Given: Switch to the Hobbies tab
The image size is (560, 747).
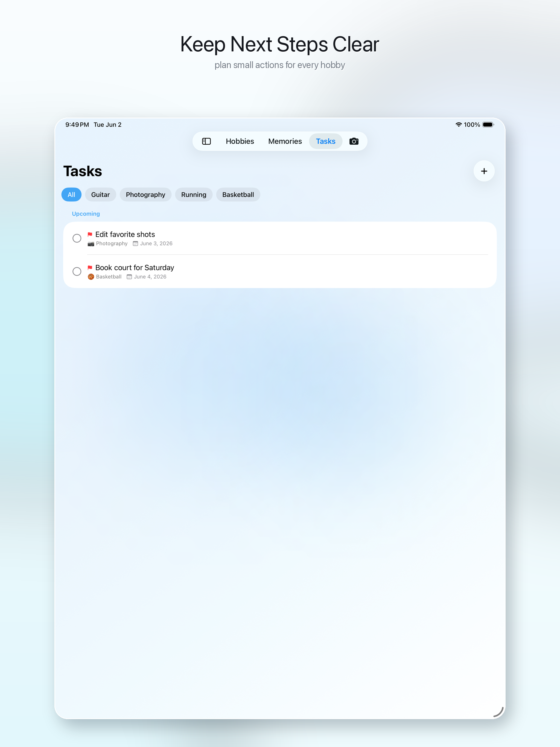Looking at the screenshot, I should pos(240,141).
